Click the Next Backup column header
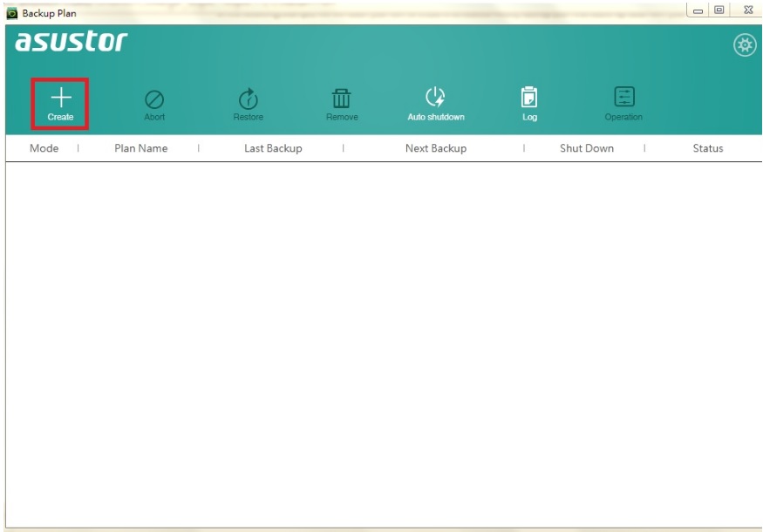This screenshot has height=532, width=763. pos(436,148)
